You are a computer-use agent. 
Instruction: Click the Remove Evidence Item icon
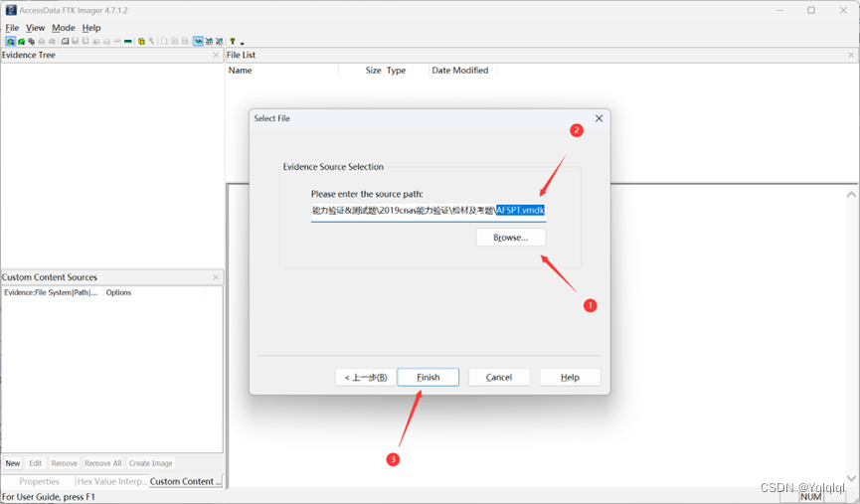point(42,41)
